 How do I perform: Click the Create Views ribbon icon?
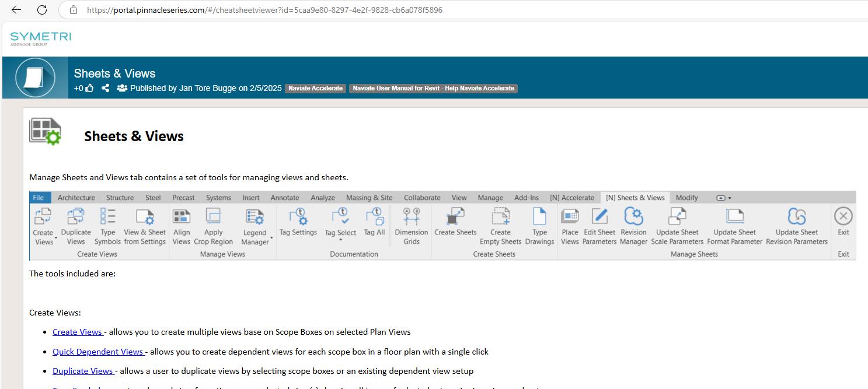43,217
